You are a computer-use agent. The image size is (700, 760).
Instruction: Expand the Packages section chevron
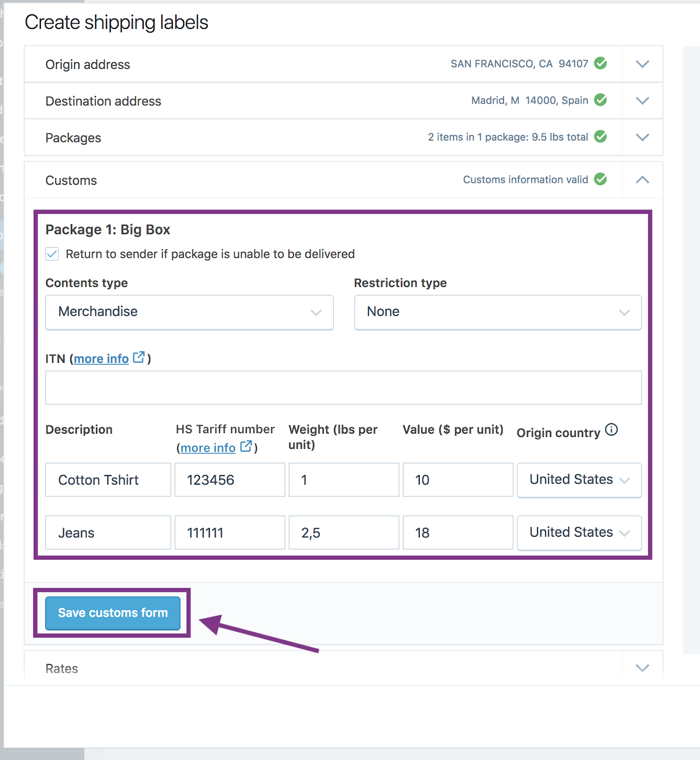[x=643, y=137]
